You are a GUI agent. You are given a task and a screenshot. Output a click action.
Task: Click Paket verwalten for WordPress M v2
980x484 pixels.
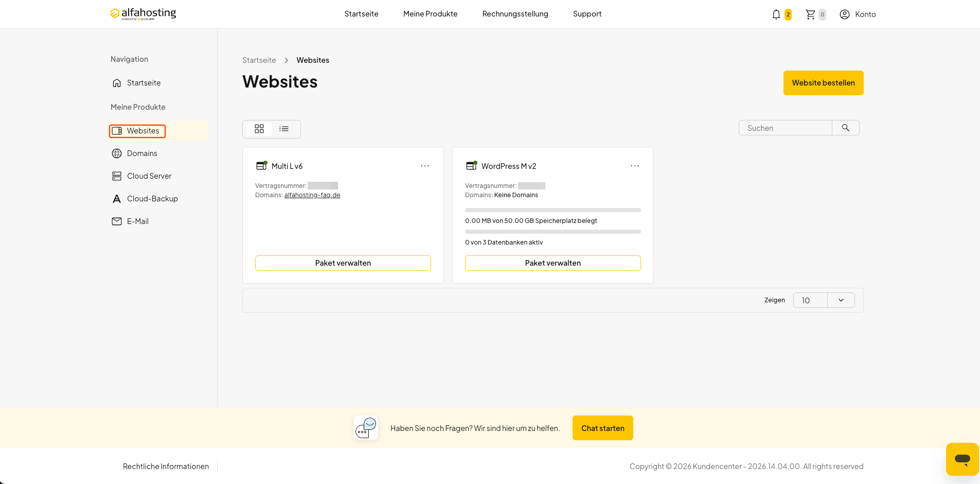553,263
